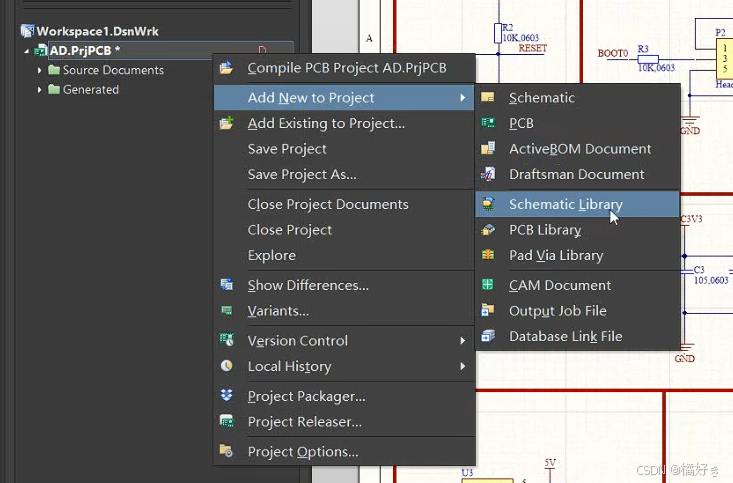Click the Add Existing to Project icon
Image resolution: width=733 pixels, height=483 pixels.
click(226, 123)
